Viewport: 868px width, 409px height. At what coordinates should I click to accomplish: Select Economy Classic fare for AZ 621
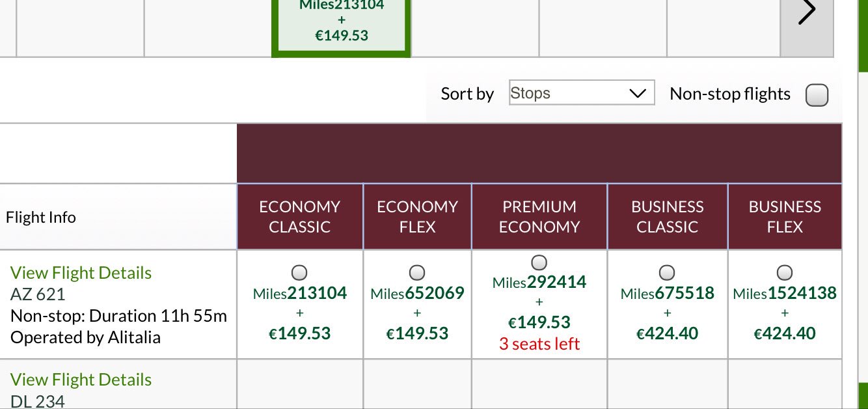[299, 272]
